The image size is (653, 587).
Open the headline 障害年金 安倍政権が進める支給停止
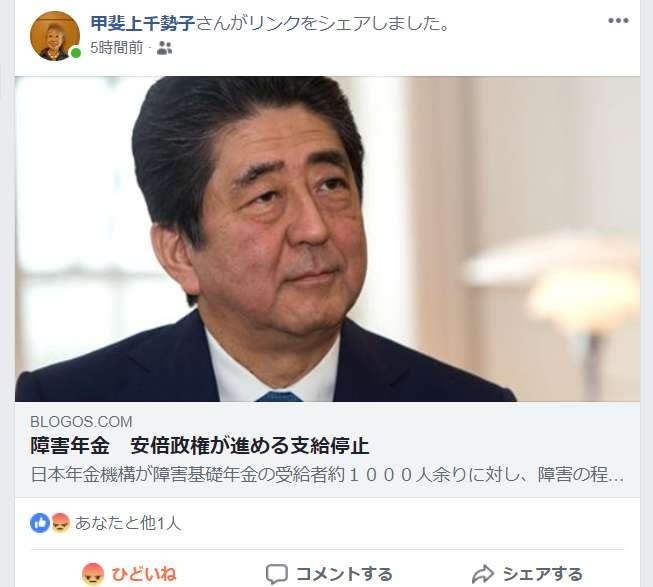[200, 446]
